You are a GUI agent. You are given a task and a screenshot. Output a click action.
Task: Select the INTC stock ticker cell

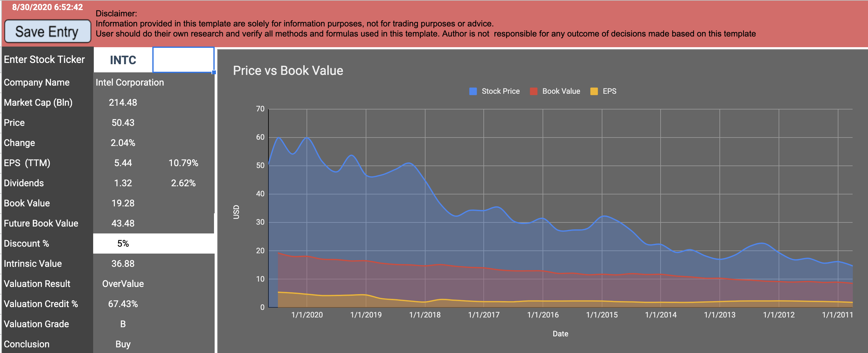[x=123, y=60]
